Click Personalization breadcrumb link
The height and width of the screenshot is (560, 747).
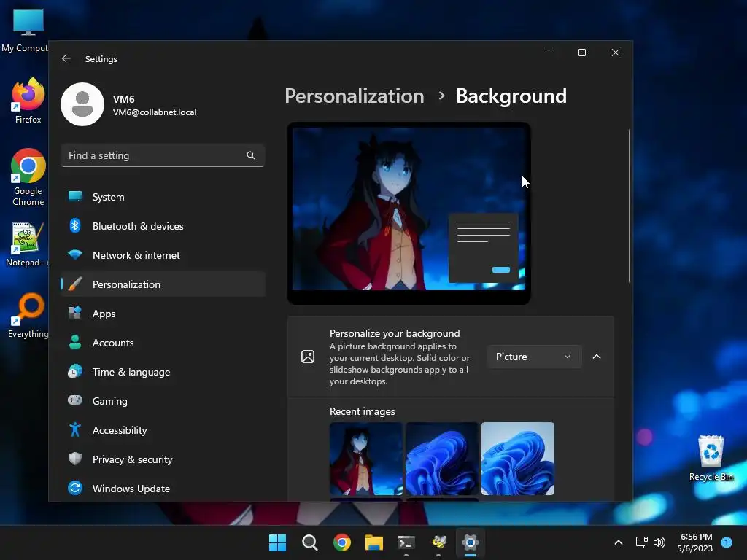355,96
